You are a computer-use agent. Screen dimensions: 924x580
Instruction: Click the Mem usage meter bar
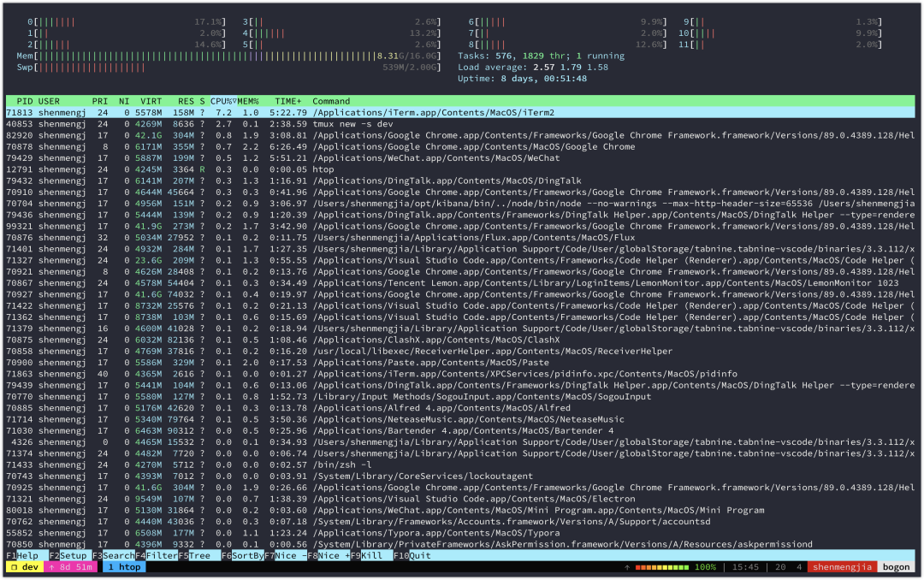228,56
